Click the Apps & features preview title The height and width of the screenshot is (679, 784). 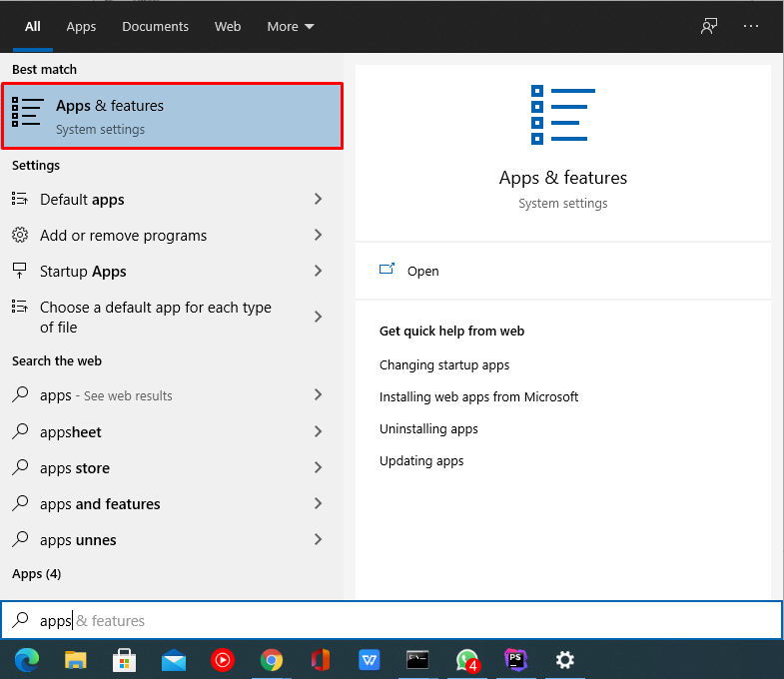[x=563, y=178]
